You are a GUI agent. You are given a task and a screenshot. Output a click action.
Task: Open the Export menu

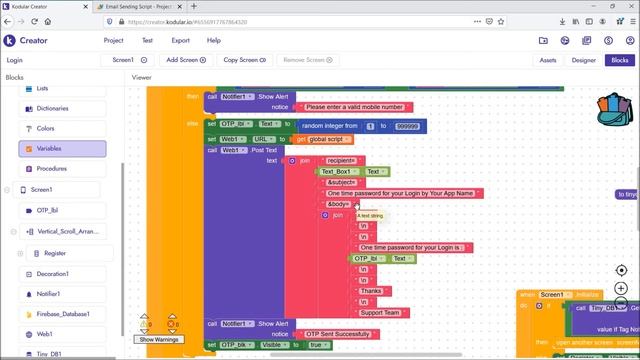click(x=180, y=40)
